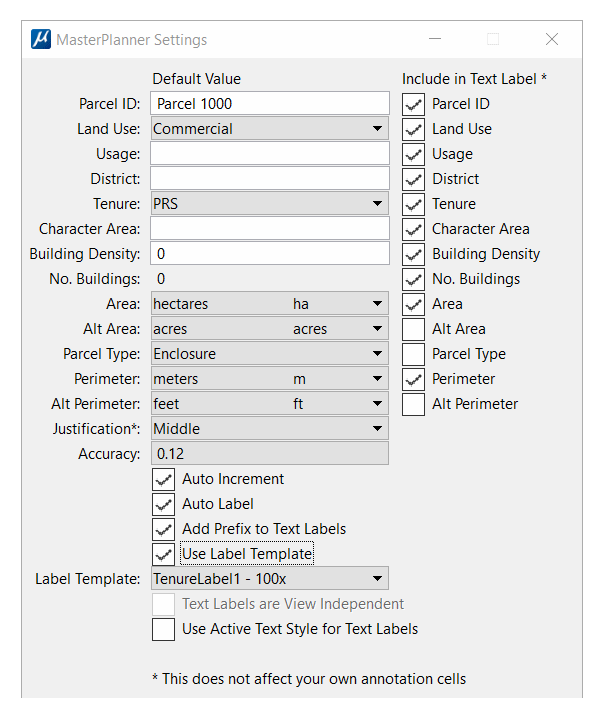Image resolution: width=601 pixels, height=719 pixels.
Task: Click the MasterPlanner app icon in title bar
Action: click(x=41, y=39)
